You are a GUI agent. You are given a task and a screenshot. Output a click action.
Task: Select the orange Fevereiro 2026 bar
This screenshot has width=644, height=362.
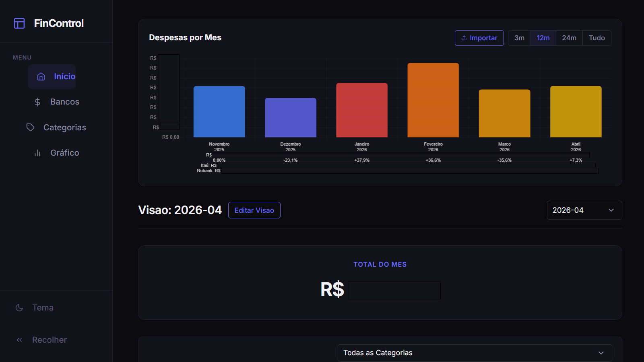pyautogui.click(x=433, y=100)
